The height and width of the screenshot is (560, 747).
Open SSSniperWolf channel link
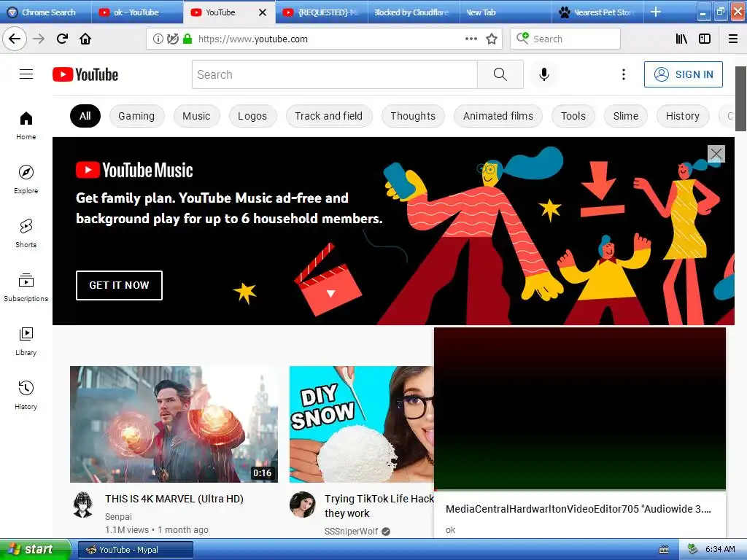[352, 531]
